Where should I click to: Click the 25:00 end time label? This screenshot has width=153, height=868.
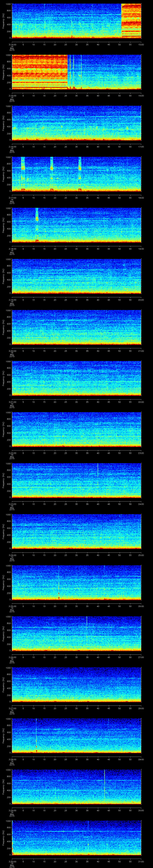(x=141, y=555)
